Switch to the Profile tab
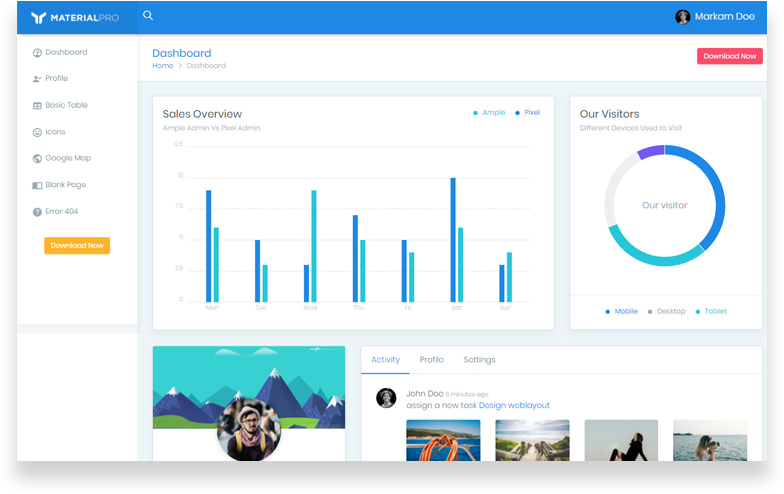 click(x=431, y=360)
